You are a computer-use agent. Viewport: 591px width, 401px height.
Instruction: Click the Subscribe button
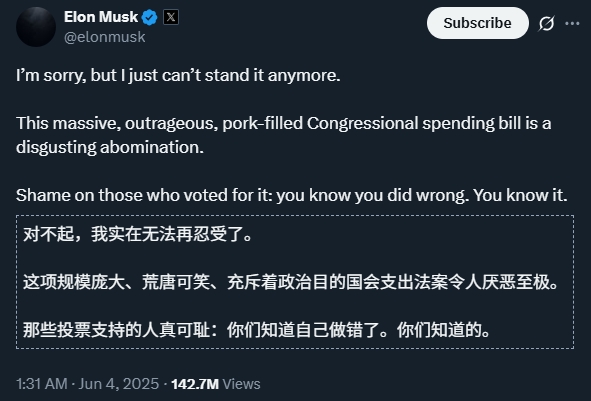click(x=478, y=23)
